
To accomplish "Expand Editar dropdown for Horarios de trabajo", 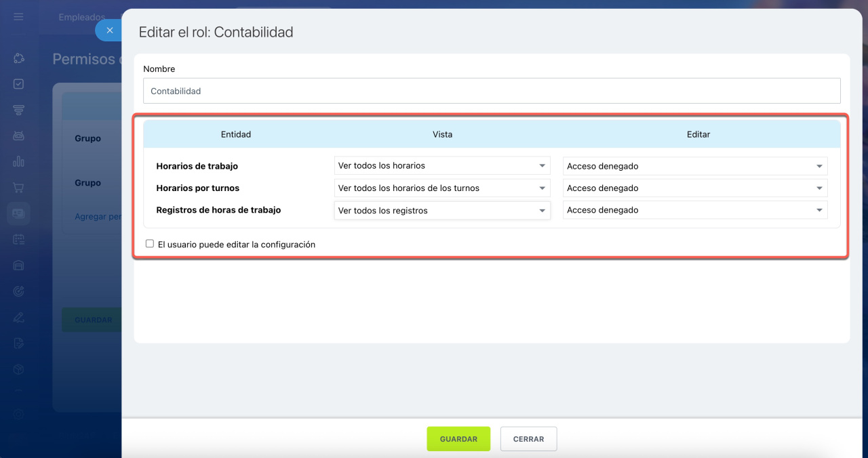I will 695,166.
